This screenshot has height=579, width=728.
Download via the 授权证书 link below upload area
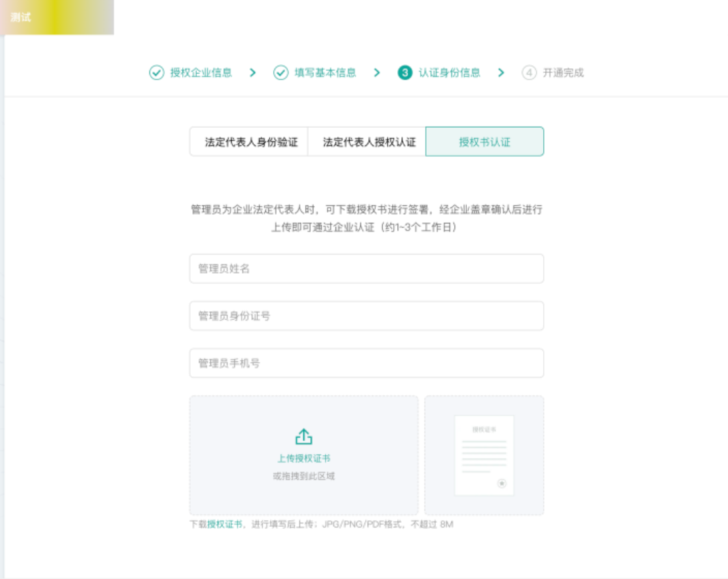tap(225, 524)
